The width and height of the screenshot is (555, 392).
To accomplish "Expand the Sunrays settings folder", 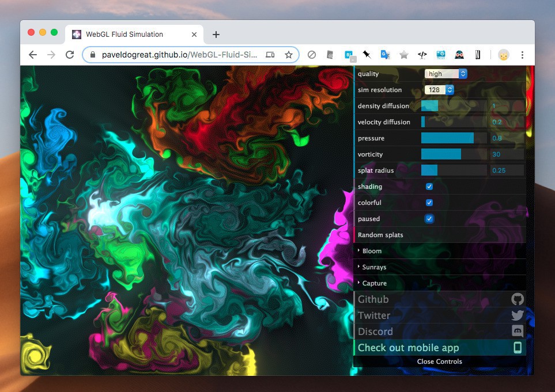I will pos(374,267).
